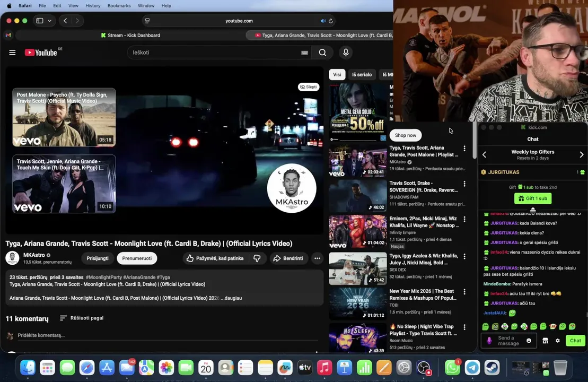Open the Touch My Skin end-screen video
This screenshot has height=382, width=588.
pos(64,184)
